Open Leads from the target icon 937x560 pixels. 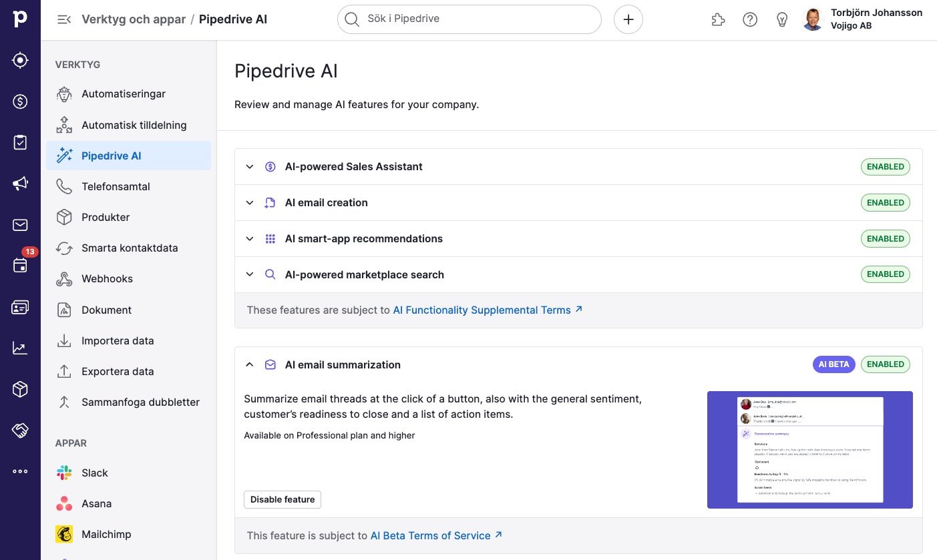point(20,61)
